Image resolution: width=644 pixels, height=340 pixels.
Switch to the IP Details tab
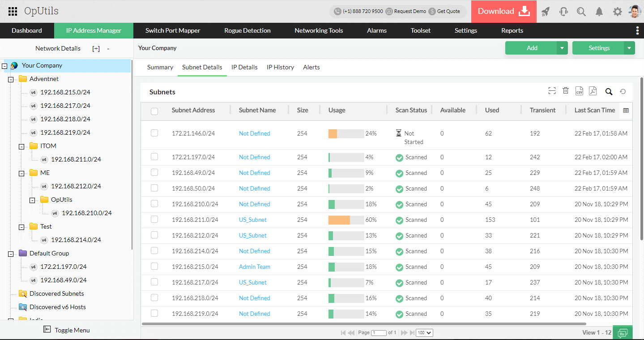click(244, 67)
